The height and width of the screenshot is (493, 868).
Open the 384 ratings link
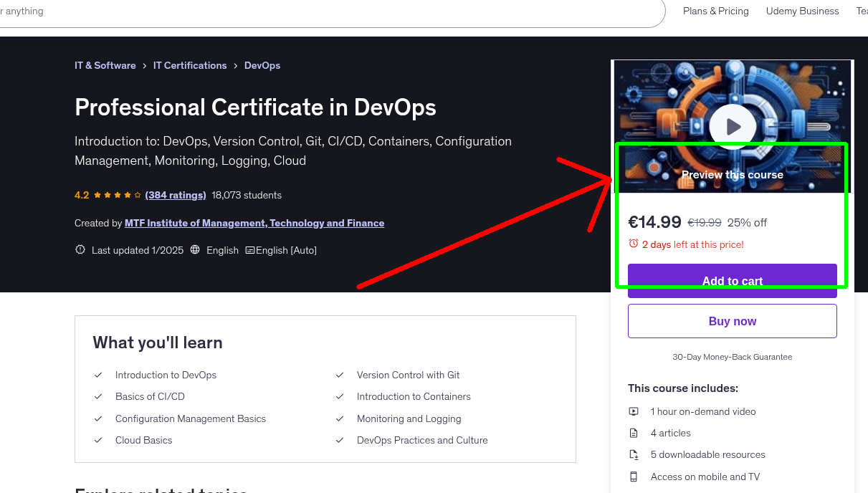[176, 195]
